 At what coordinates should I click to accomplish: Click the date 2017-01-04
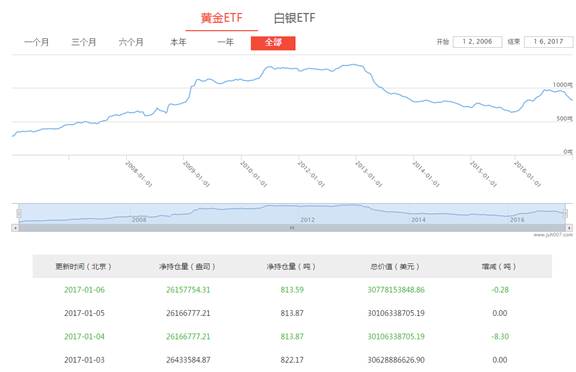click(x=84, y=336)
